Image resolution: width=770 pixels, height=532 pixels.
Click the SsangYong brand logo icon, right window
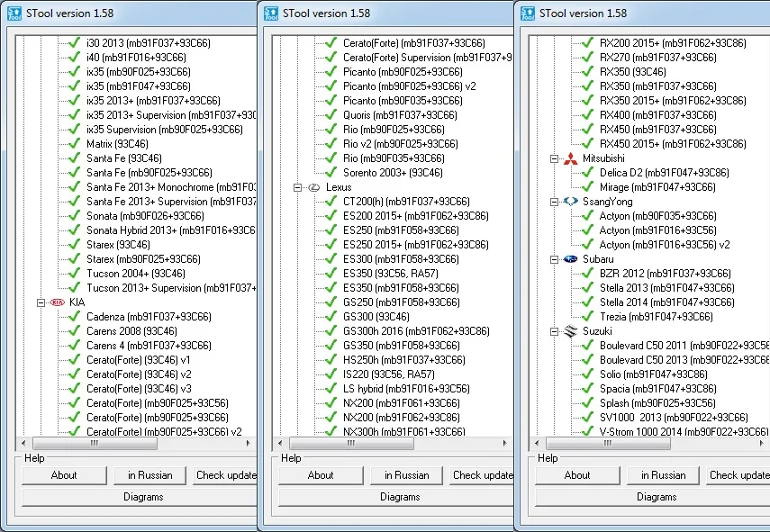(571, 202)
